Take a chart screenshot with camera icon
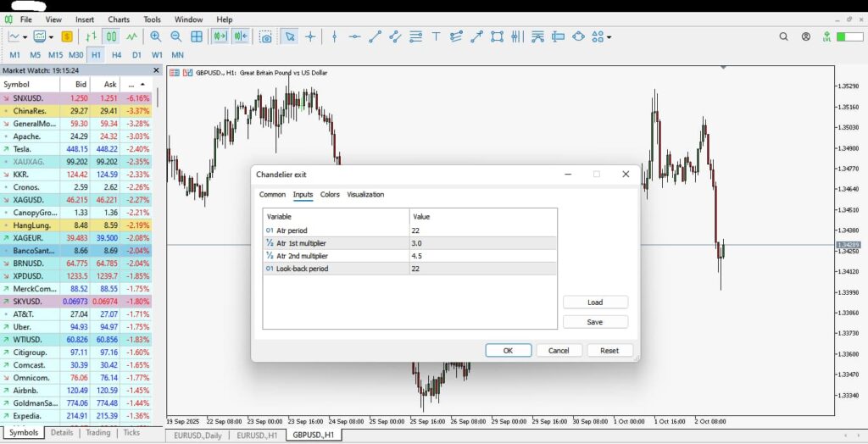 [x=266, y=36]
